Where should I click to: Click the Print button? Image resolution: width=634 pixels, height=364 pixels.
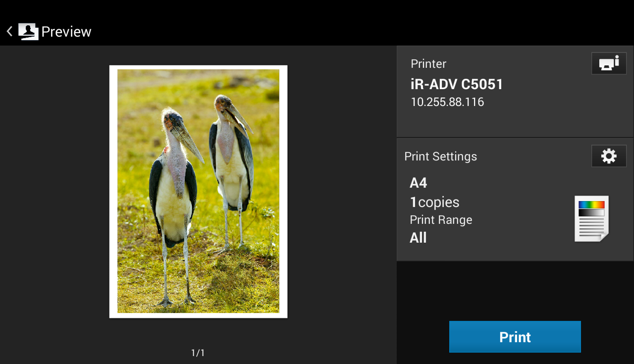[515, 337]
